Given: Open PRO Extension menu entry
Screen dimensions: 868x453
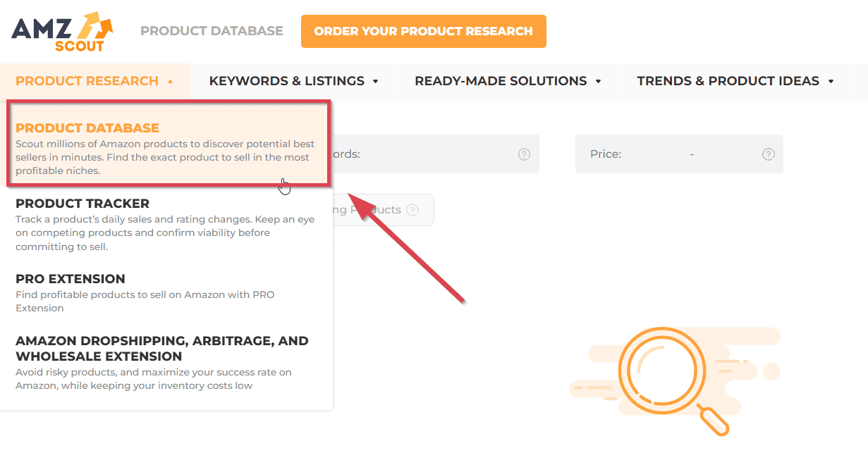Looking at the screenshot, I should [71, 279].
